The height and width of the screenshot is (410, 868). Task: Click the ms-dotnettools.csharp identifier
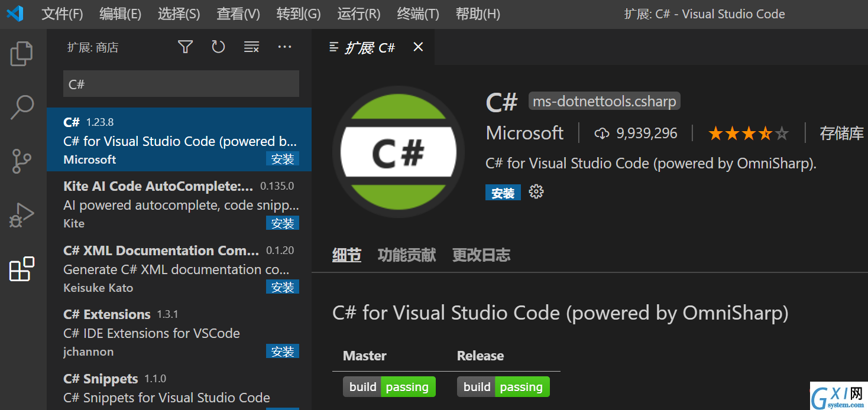coord(604,101)
